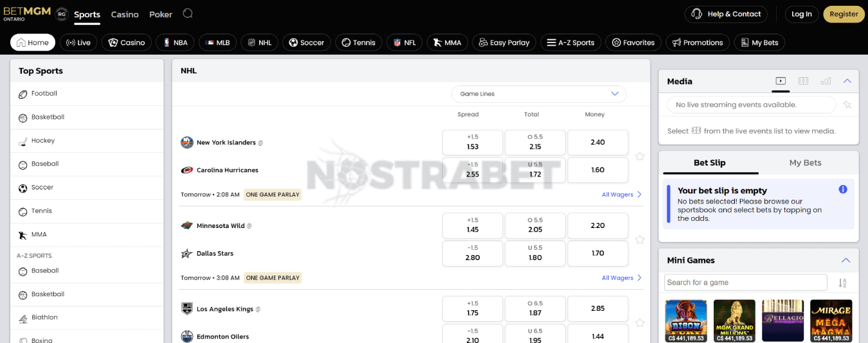Favorite the Wild vs Stars game
The height and width of the screenshot is (343, 868).
[640, 240]
